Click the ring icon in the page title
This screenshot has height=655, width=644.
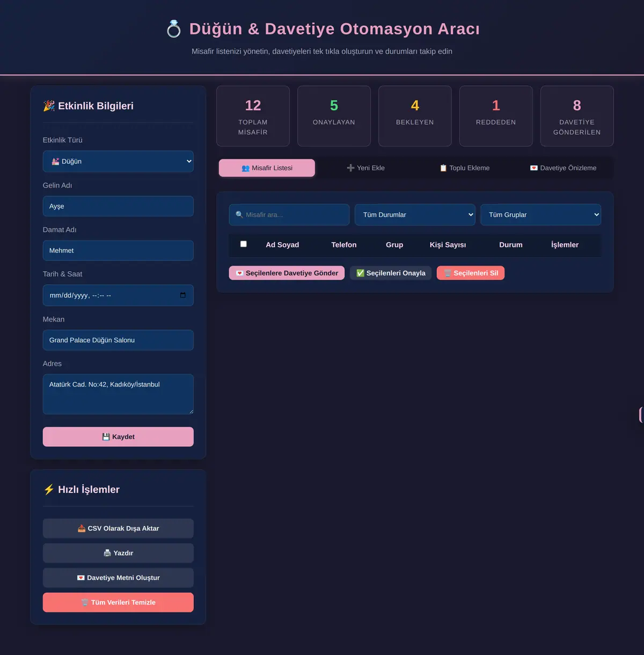(174, 29)
